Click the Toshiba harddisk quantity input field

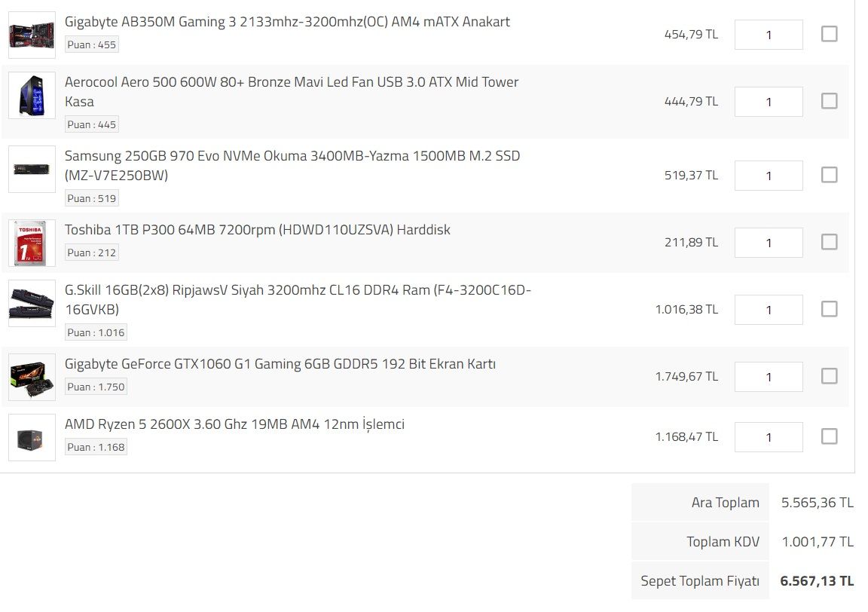click(x=768, y=243)
